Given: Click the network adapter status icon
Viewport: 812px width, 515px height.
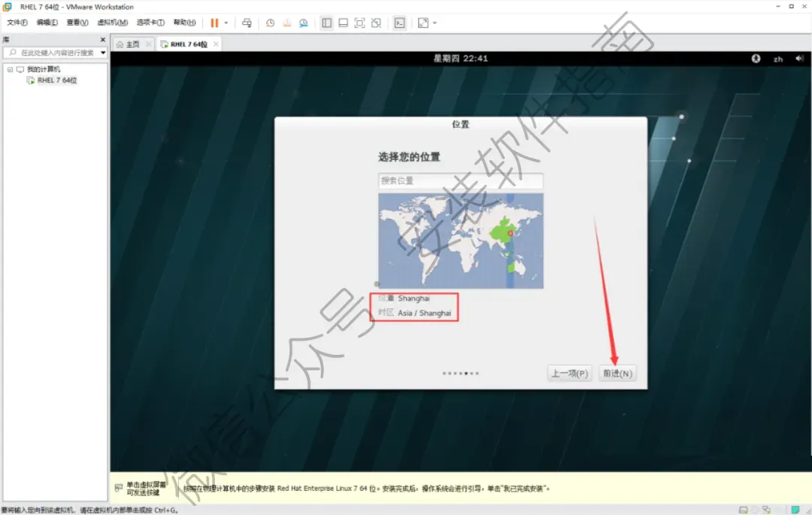Looking at the screenshot, I should coord(767,510).
